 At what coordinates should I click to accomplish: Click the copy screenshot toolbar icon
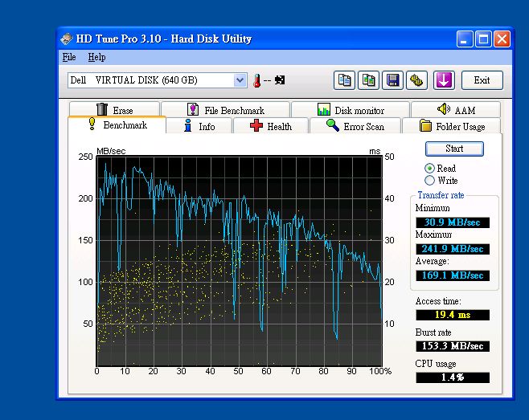point(368,80)
